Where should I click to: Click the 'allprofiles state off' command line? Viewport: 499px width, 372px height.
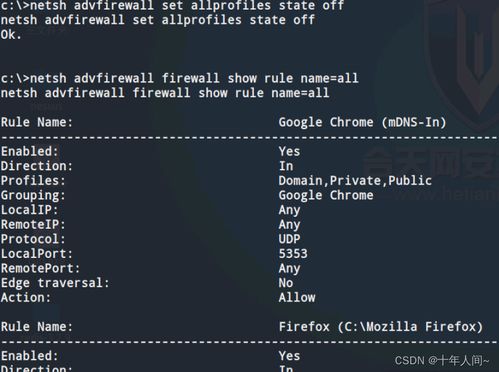172,6
